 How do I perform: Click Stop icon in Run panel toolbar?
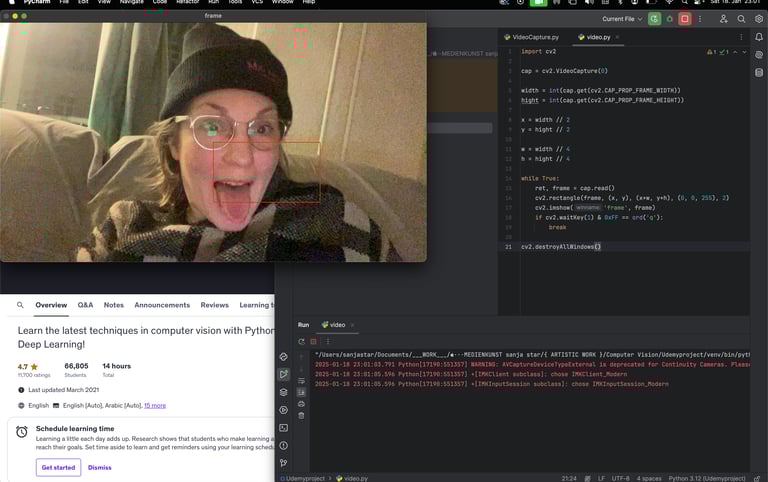pos(313,341)
